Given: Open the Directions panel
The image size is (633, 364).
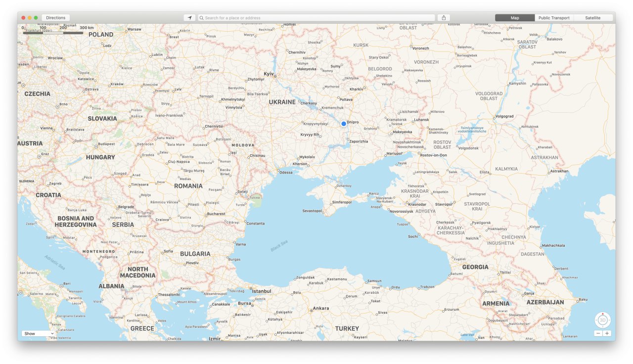Looking at the screenshot, I should pyautogui.click(x=56, y=18).
